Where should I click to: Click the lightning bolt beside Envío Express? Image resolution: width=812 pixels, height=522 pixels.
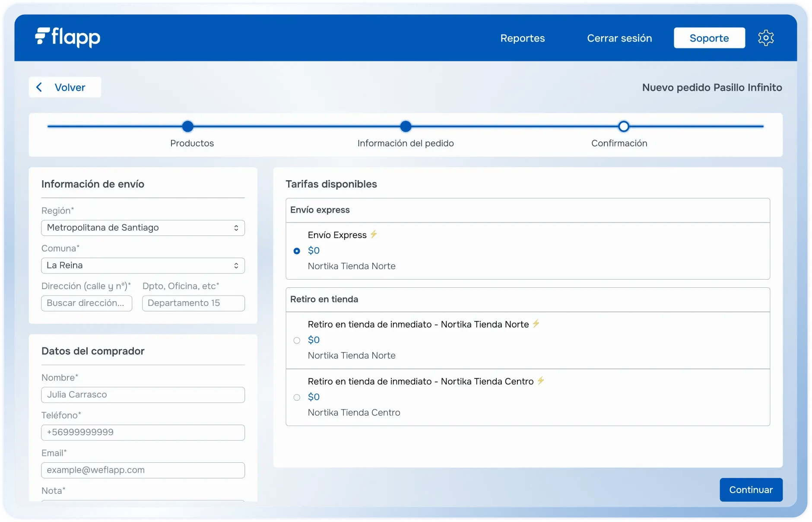point(374,234)
